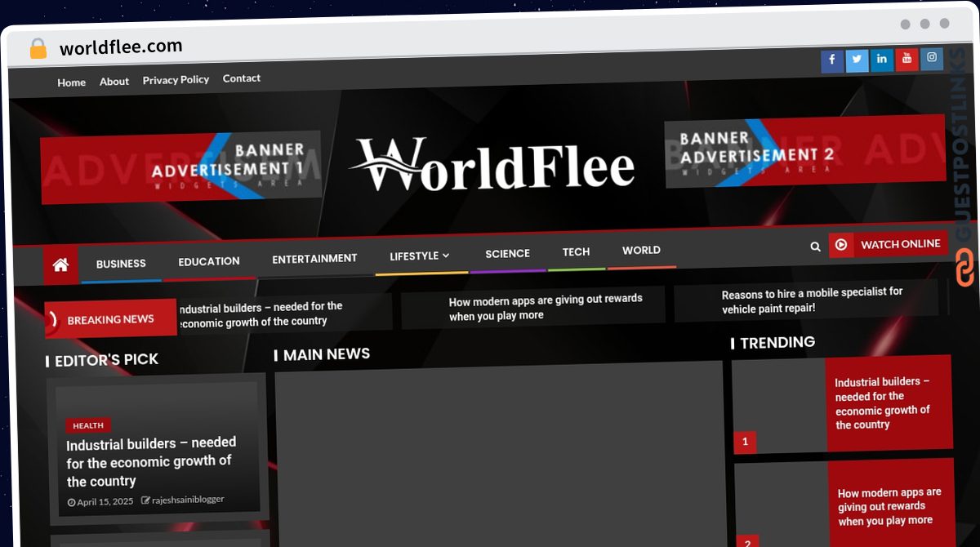
Task: Click the WorldFlee site logo
Action: coord(492,166)
